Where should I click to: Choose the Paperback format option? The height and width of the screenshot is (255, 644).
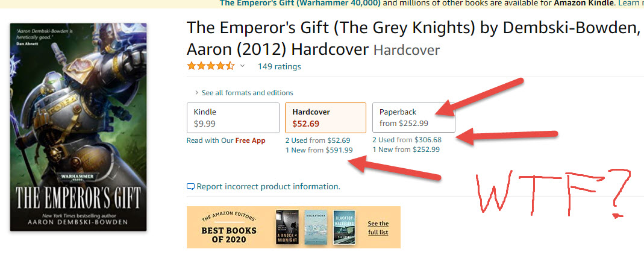point(414,118)
